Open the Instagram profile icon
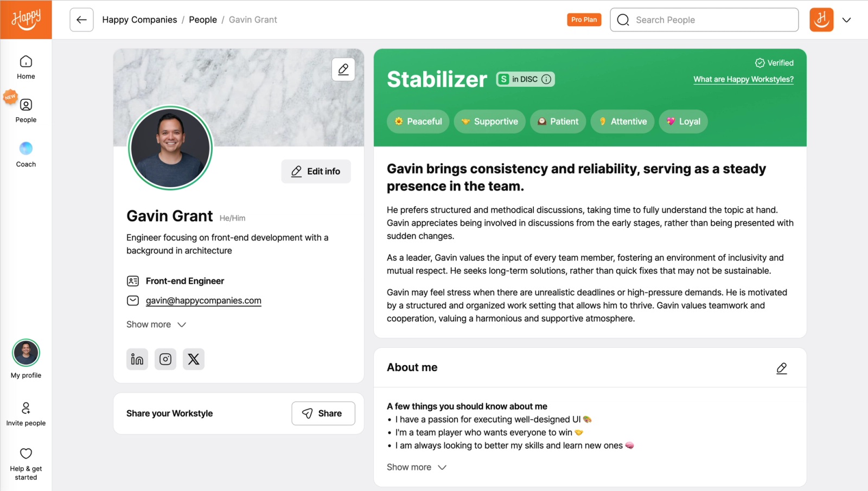Image resolution: width=868 pixels, height=491 pixels. (165, 359)
